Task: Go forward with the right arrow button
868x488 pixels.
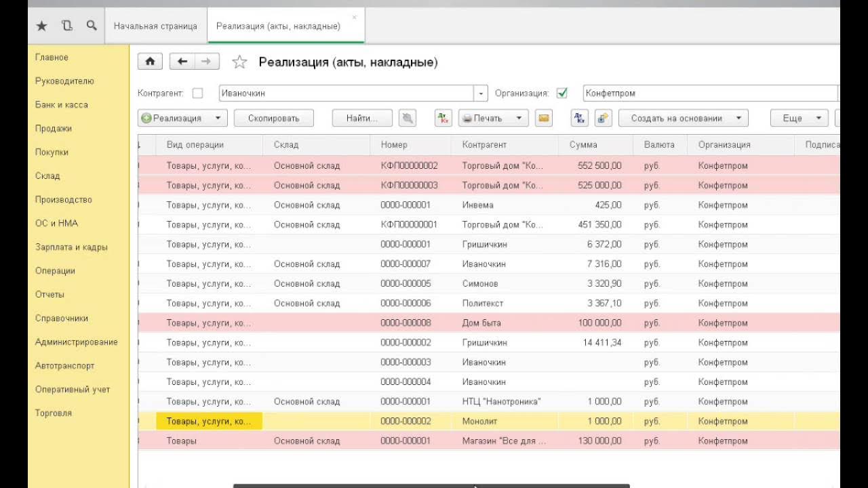Action: point(206,62)
